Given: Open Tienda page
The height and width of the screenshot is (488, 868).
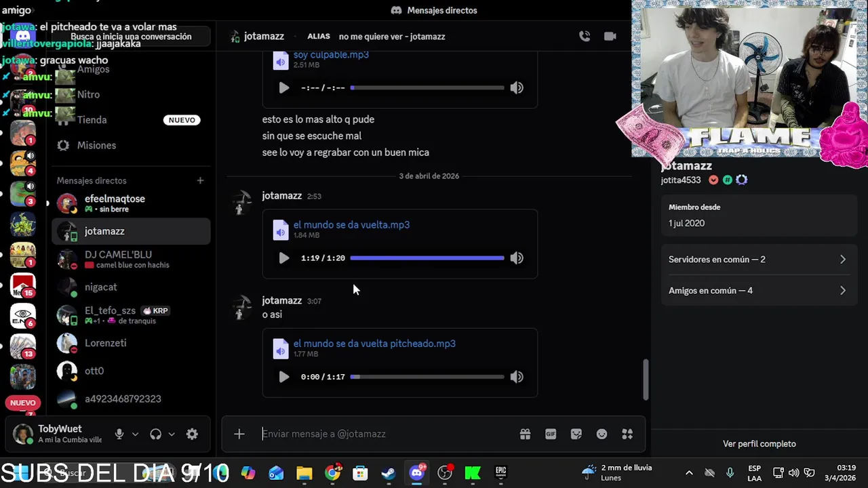Looking at the screenshot, I should click(131, 120).
